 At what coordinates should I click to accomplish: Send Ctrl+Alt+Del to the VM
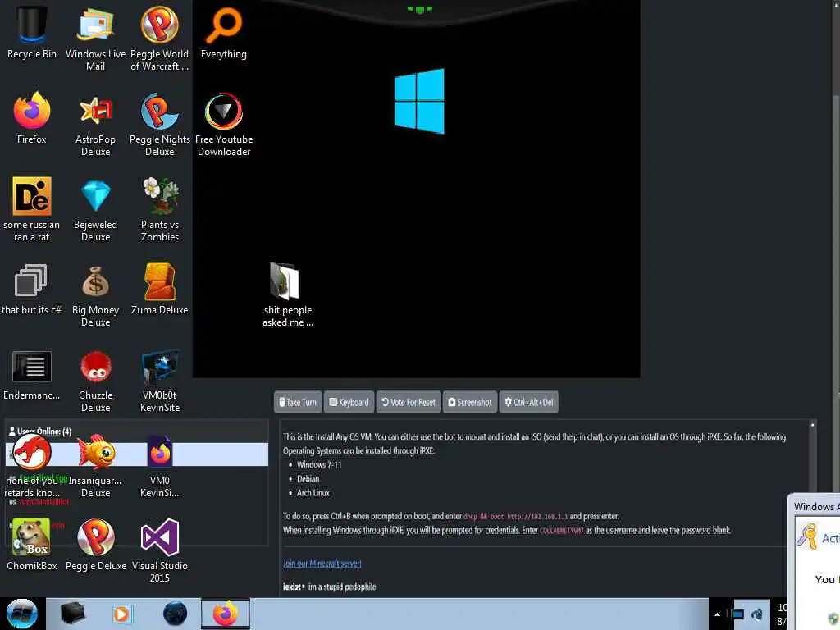529,402
